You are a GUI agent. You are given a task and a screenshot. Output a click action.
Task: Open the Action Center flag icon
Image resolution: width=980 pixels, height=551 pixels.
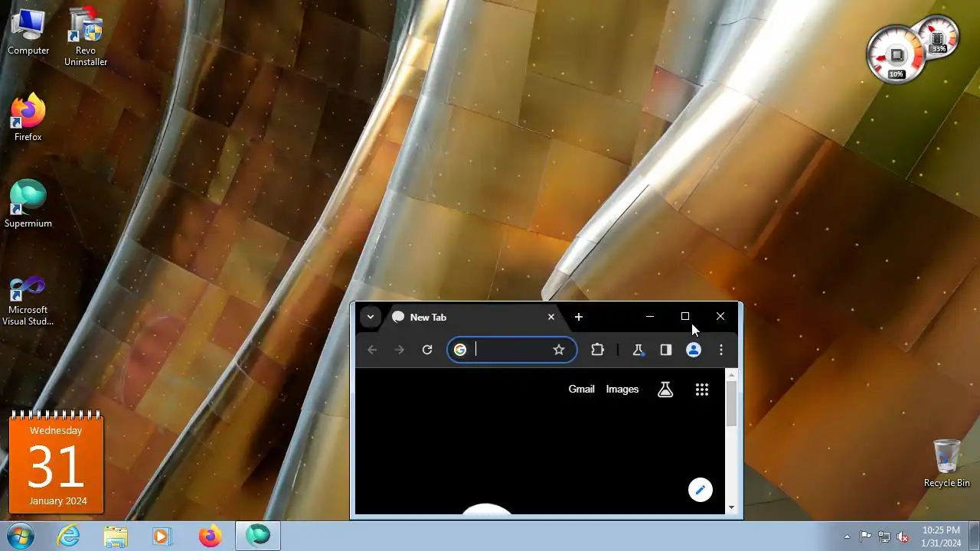[x=865, y=536]
